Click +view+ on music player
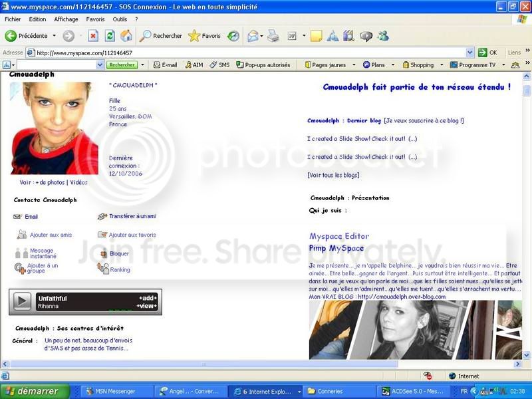The height and width of the screenshot is (399, 532). point(146,306)
